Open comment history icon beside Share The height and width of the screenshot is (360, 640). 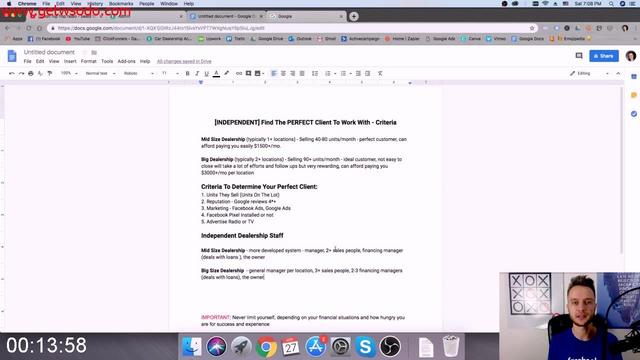(579, 56)
